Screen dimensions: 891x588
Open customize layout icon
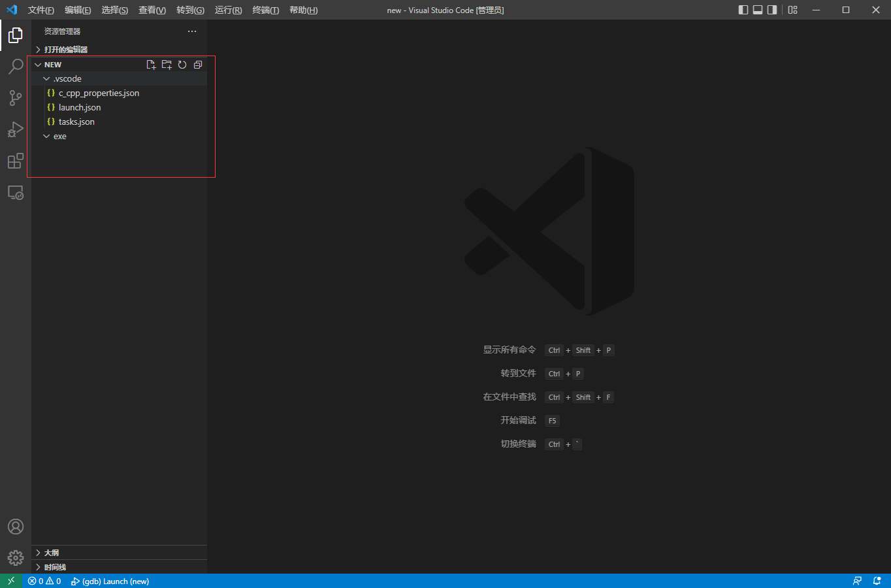[x=792, y=10]
